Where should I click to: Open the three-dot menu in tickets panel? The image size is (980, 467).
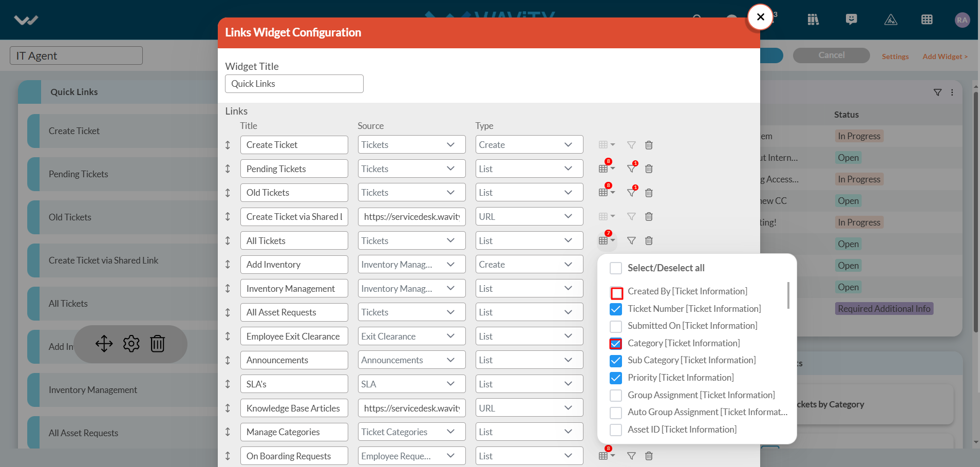coord(952,92)
